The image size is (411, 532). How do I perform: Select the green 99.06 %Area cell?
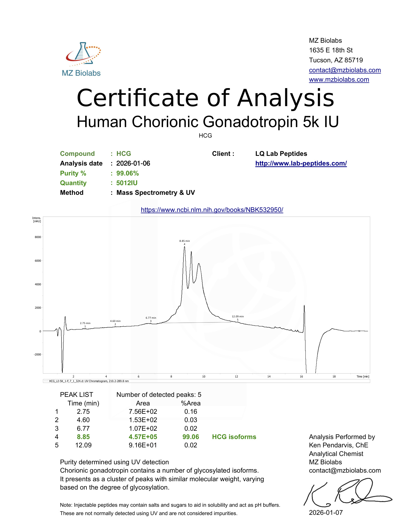[191, 437]
